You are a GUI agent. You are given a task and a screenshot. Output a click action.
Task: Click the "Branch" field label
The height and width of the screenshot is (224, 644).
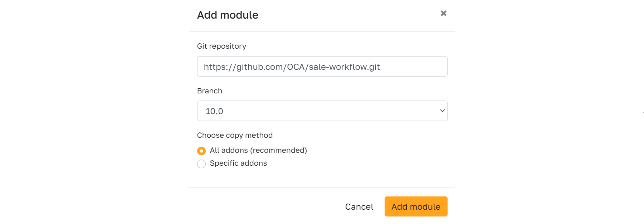click(x=210, y=91)
